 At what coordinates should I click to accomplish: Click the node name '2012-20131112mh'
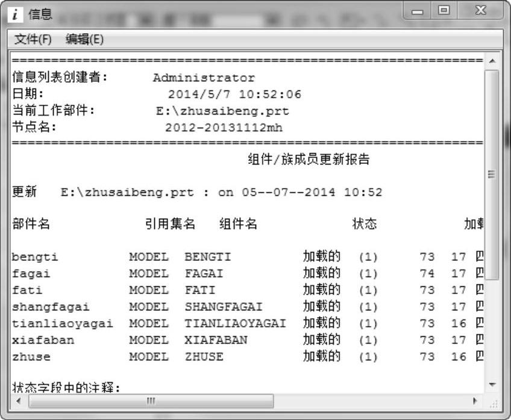224,127
